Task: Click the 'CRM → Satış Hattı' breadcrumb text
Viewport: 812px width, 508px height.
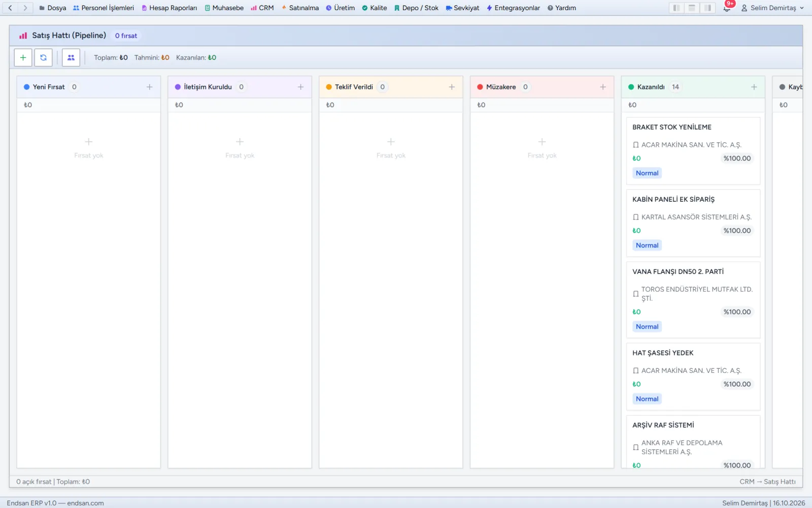Action: click(767, 482)
